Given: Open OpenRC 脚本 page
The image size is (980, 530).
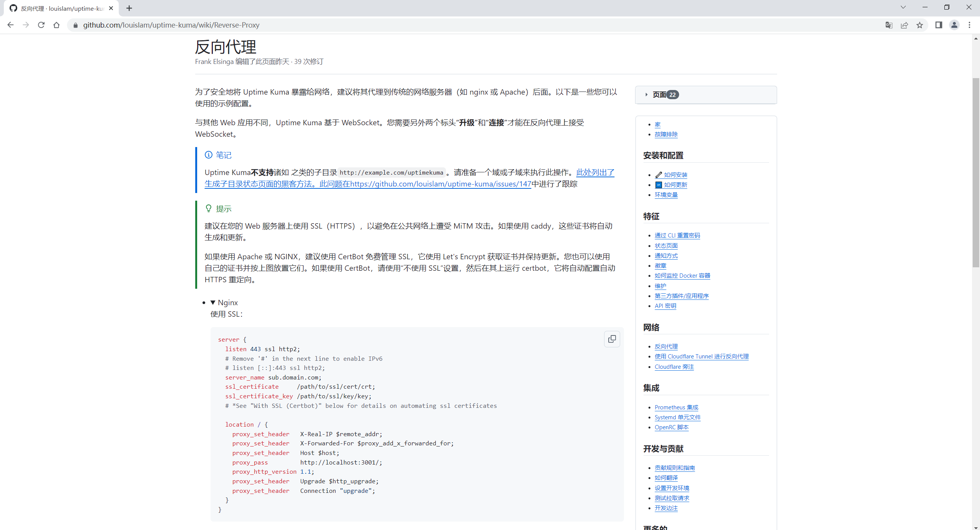Looking at the screenshot, I should click(x=671, y=427).
